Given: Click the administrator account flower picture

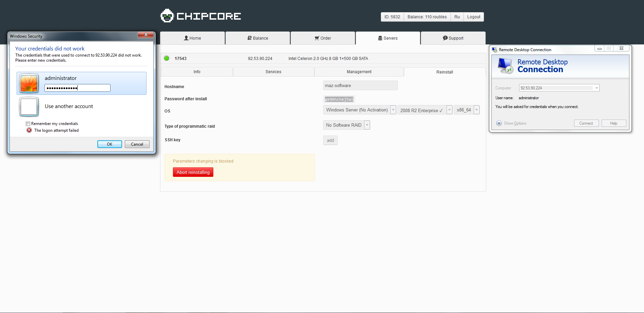Looking at the screenshot, I should click(x=29, y=83).
